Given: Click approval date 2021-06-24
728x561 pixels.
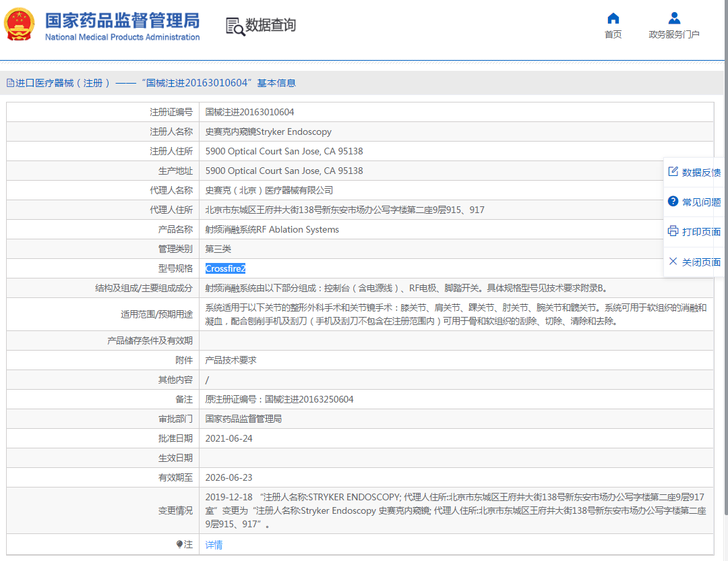Looking at the screenshot, I should (229, 438).
